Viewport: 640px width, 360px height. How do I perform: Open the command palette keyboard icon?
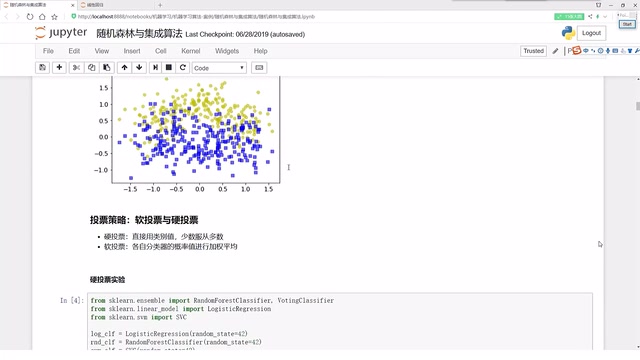(x=259, y=68)
